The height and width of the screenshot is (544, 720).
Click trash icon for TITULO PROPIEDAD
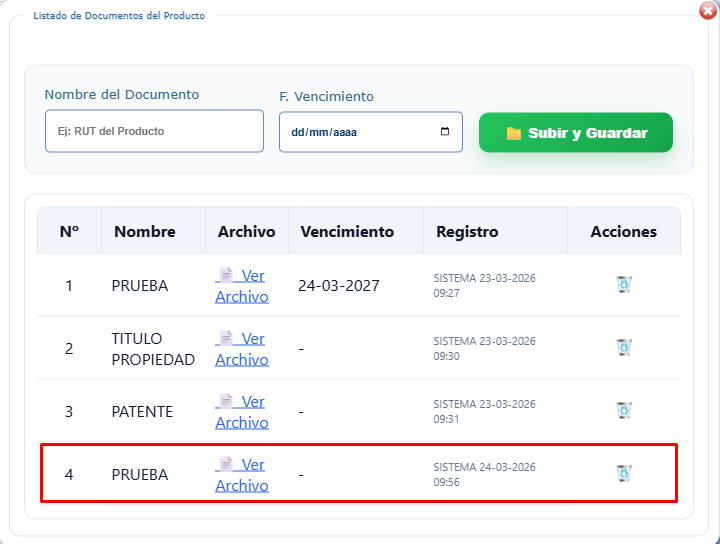(x=624, y=348)
